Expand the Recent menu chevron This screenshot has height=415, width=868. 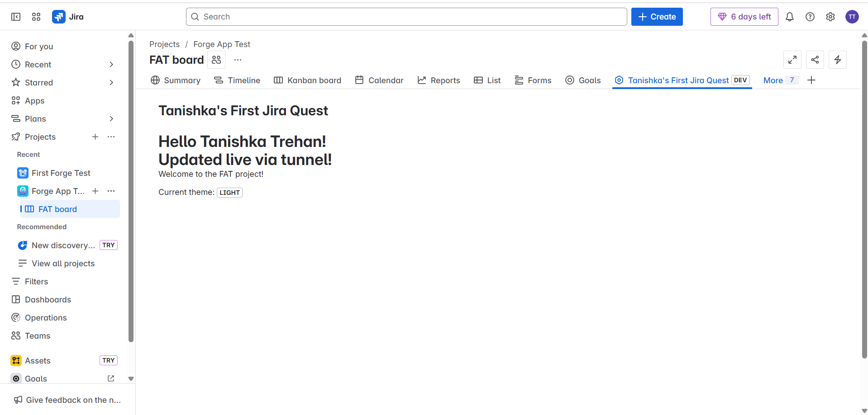111,64
